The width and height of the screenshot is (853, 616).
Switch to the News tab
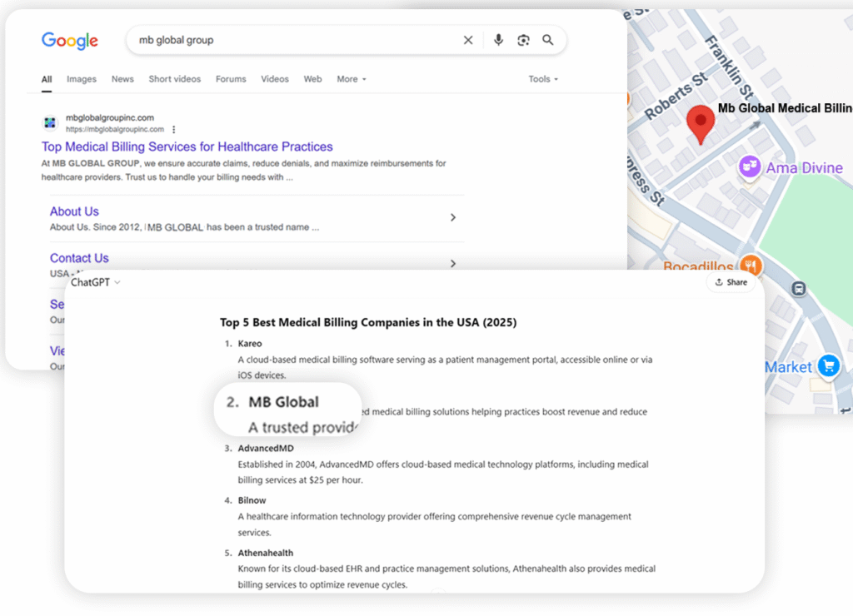[x=122, y=79]
